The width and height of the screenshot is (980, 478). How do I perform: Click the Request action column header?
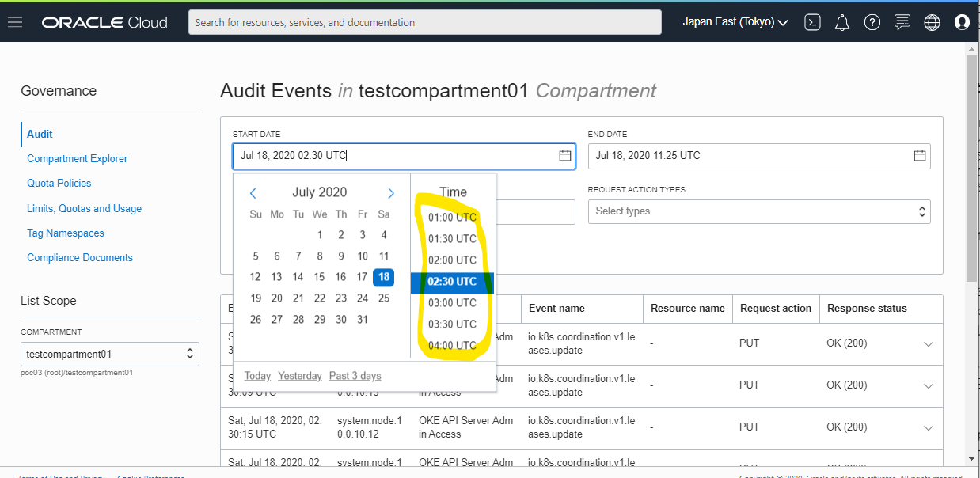pos(776,309)
